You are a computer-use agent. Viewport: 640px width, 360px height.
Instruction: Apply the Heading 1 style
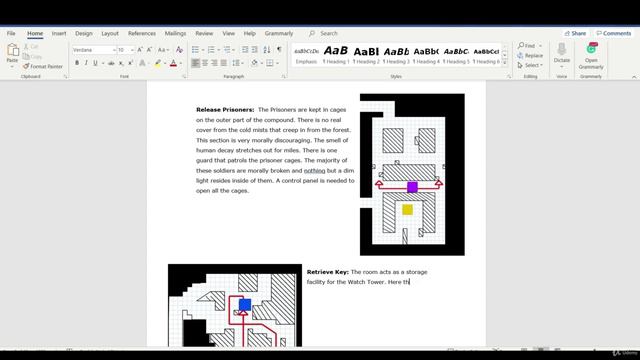tap(336, 55)
